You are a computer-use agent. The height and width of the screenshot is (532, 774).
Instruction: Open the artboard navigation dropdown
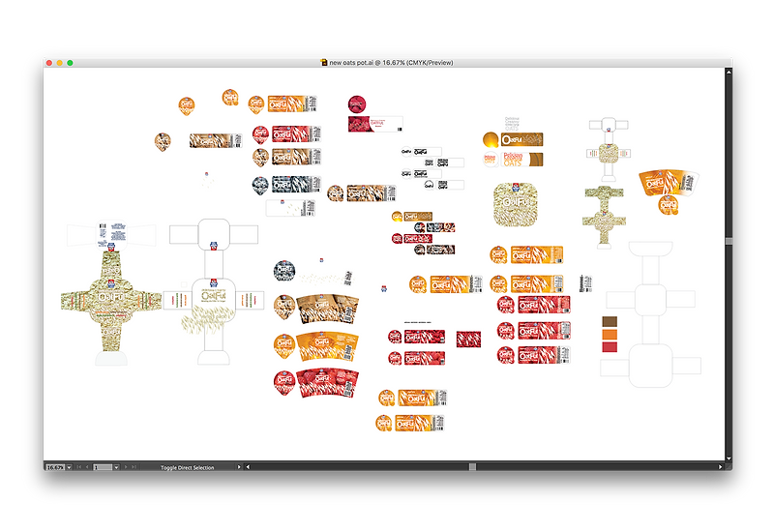pyautogui.click(x=116, y=467)
